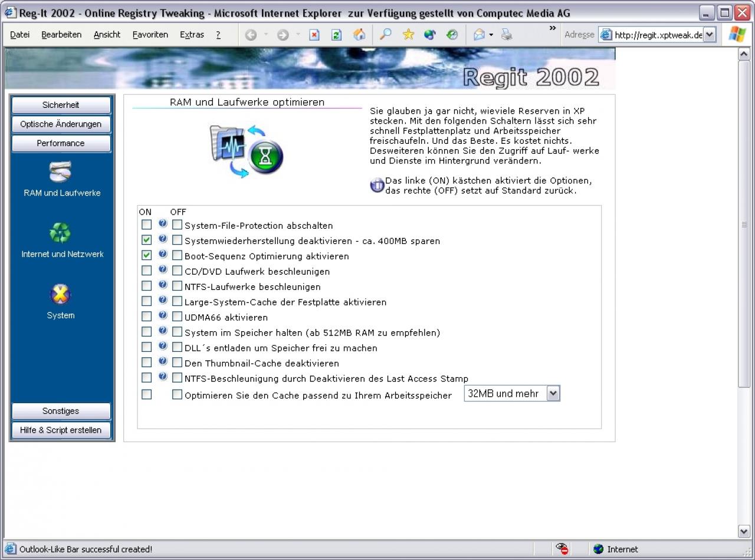Click the vertical scrollbar down arrow

(x=744, y=531)
